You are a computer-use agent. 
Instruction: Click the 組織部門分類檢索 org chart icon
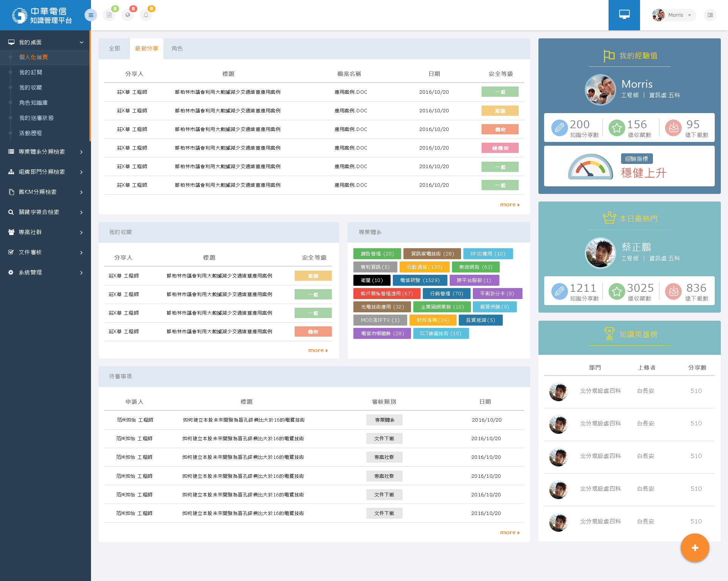pyautogui.click(x=11, y=172)
